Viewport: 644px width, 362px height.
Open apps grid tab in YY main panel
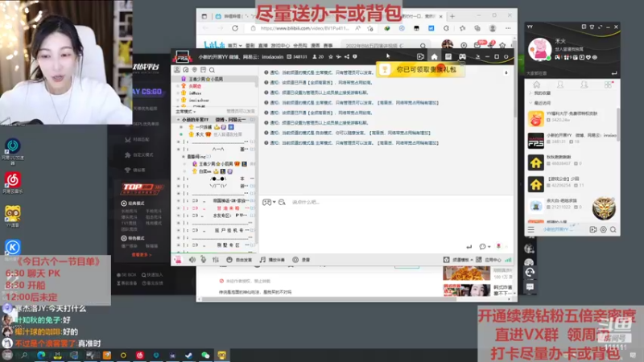tap(609, 84)
